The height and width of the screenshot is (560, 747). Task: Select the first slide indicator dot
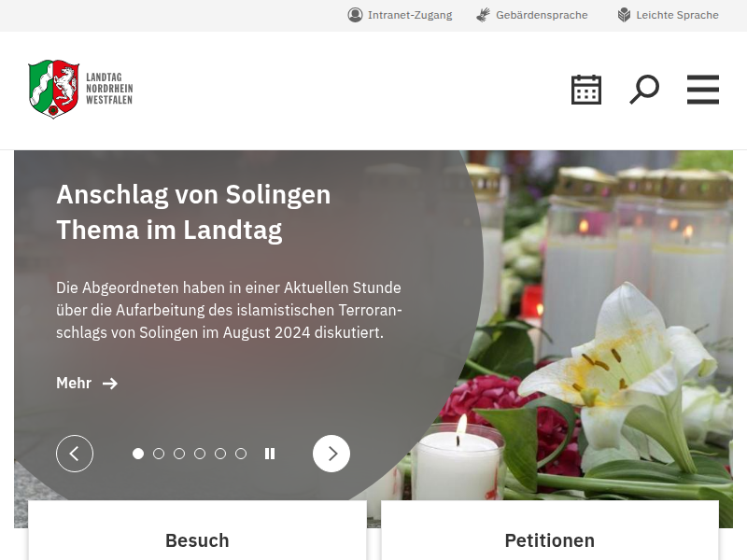138,454
